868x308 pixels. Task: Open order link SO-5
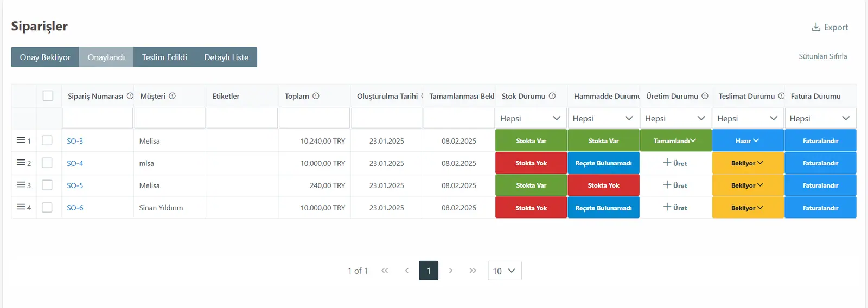[x=75, y=185]
